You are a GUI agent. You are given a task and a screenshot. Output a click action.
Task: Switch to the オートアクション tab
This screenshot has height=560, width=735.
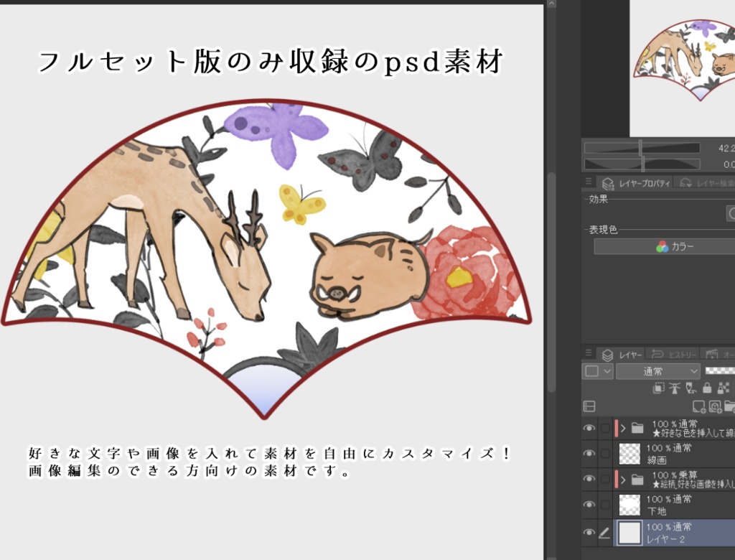[718, 355]
